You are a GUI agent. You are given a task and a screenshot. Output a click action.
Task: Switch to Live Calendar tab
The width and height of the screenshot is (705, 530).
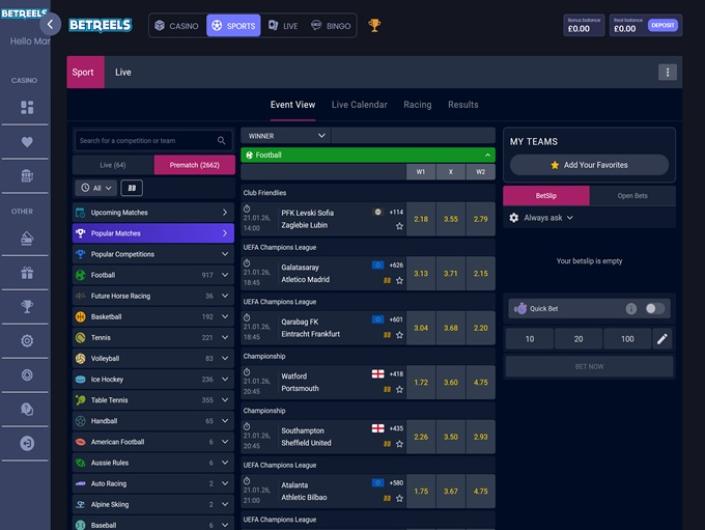click(359, 105)
